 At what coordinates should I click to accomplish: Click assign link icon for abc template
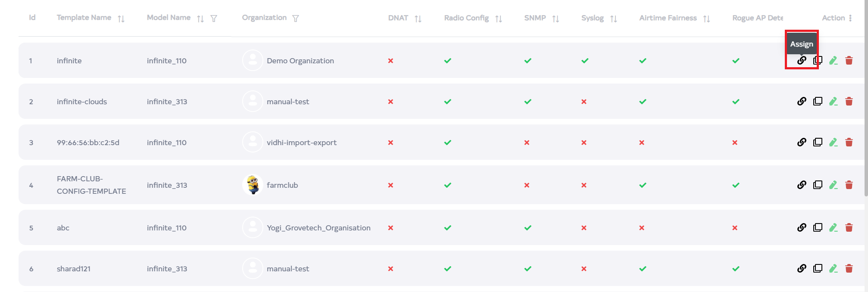coord(801,227)
